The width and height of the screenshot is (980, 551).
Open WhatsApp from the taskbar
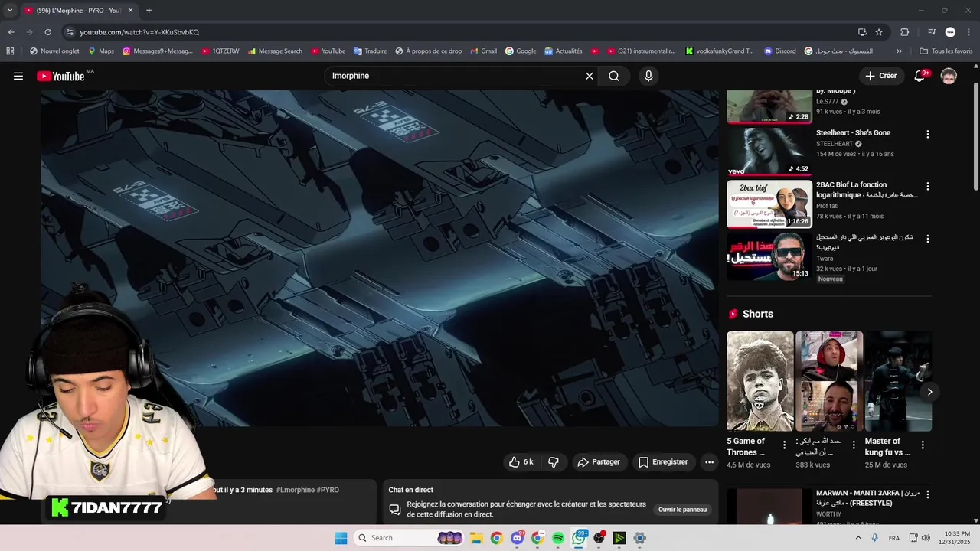click(579, 538)
